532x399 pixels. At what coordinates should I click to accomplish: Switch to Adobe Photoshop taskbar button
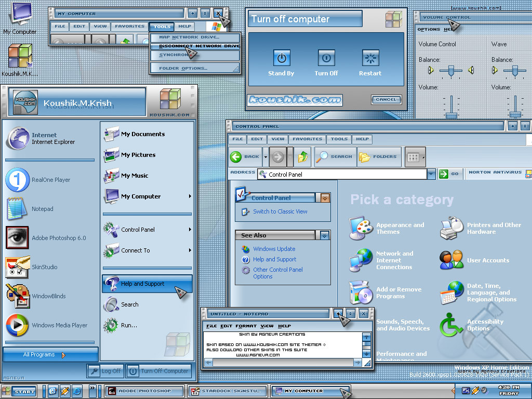(144, 391)
